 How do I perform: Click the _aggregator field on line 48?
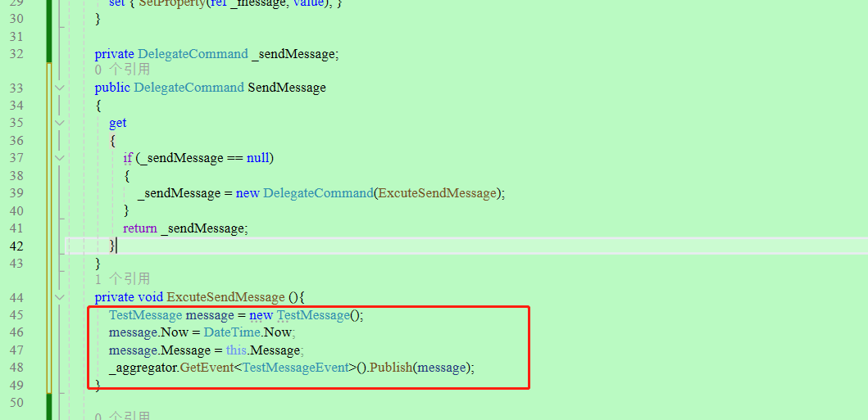pyautogui.click(x=143, y=368)
